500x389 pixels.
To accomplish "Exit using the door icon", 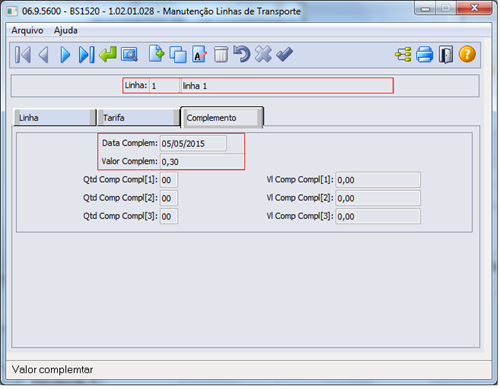I will click(446, 55).
